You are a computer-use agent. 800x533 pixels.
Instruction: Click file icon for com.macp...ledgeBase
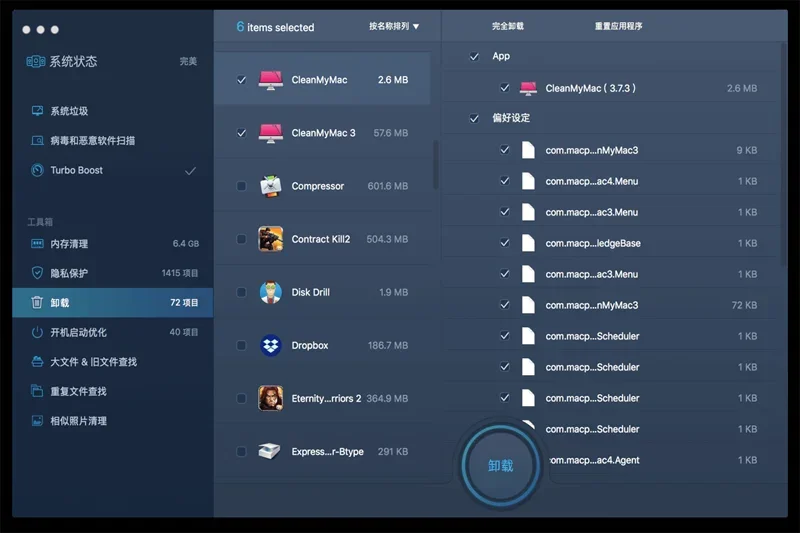click(x=528, y=243)
